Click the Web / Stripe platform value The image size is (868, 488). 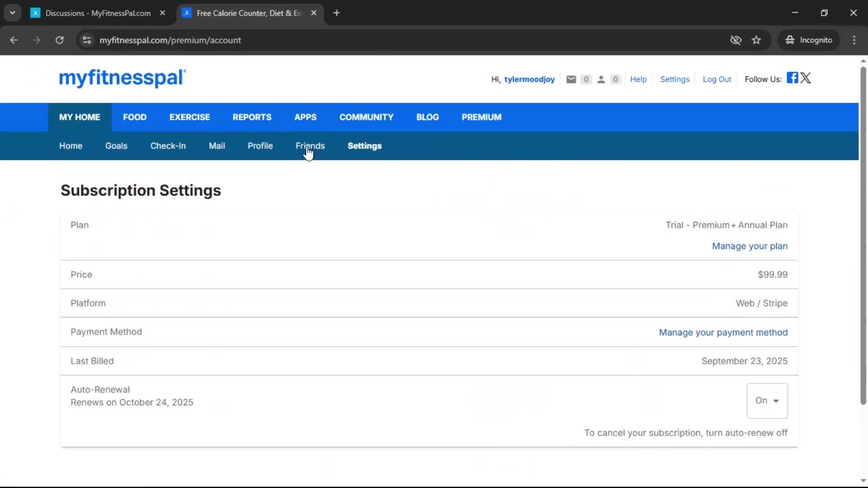click(762, 304)
